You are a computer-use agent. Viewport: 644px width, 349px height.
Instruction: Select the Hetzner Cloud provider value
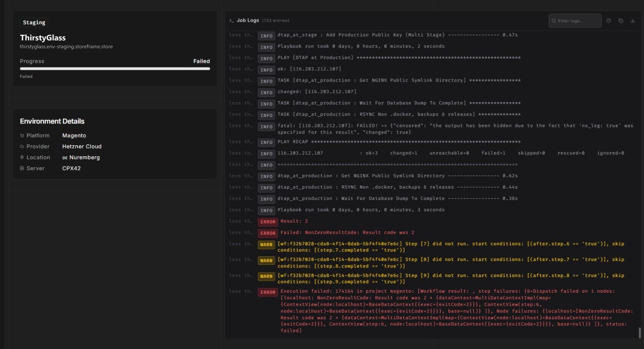(x=82, y=146)
